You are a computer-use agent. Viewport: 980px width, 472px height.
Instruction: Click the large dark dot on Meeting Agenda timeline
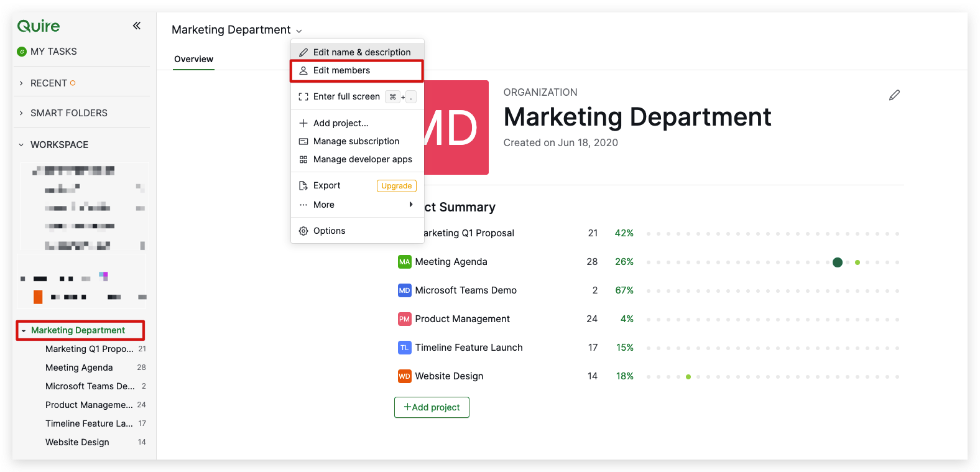tap(838, 262)
